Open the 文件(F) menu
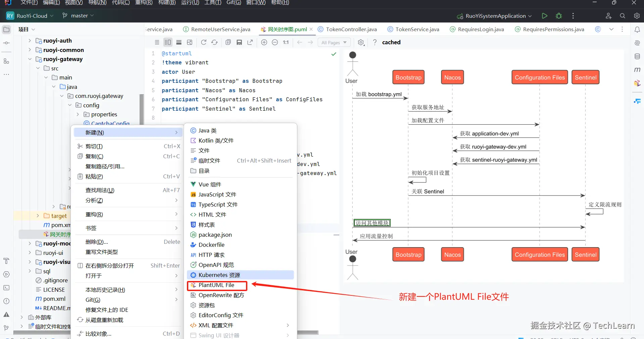This screenshot has width=644, height=339. tap(29, 3)
